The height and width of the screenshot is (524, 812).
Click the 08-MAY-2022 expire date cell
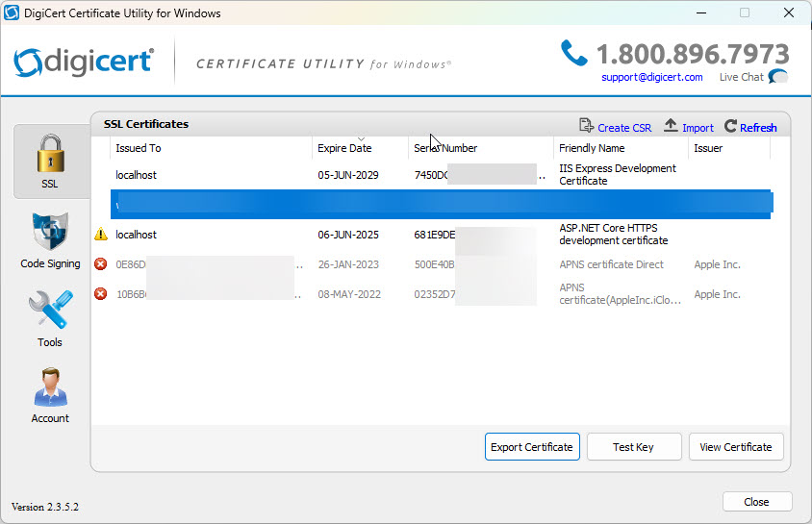(349, 294)
